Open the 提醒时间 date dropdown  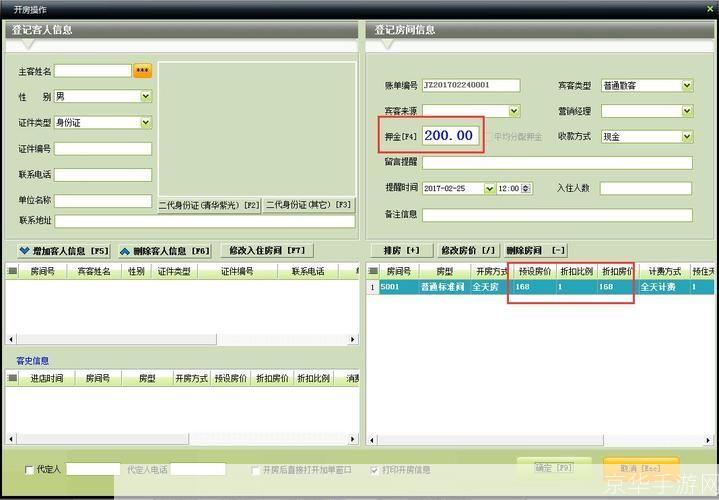pyautogui.click(x=489, y=189)
